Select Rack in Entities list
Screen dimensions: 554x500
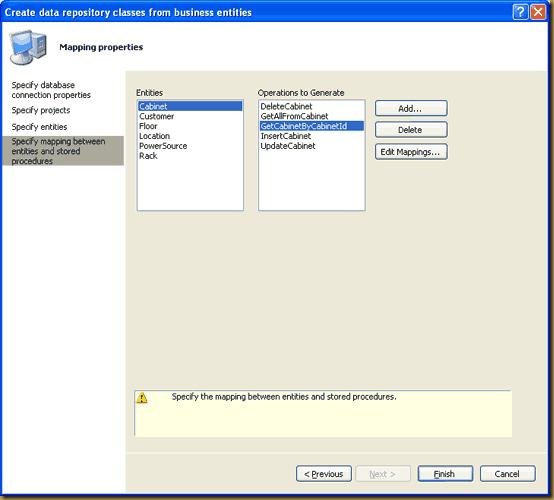point(190,156)
